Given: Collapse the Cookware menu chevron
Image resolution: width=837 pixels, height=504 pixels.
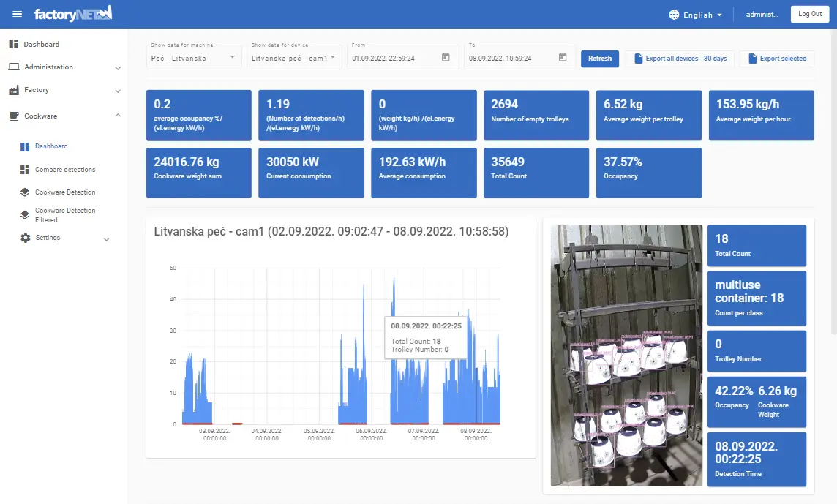Looking at the screenshot, I should pyautogui.click(x=118, y=116).
